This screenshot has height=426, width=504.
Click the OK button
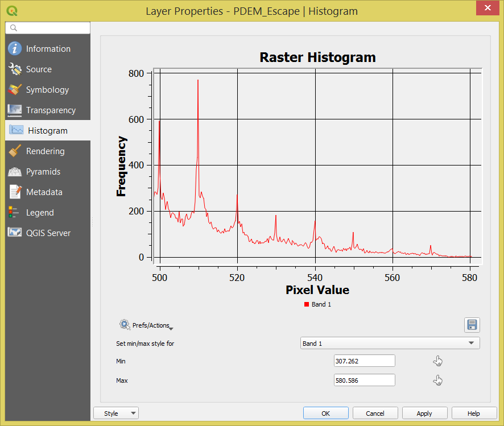[325, 413]
